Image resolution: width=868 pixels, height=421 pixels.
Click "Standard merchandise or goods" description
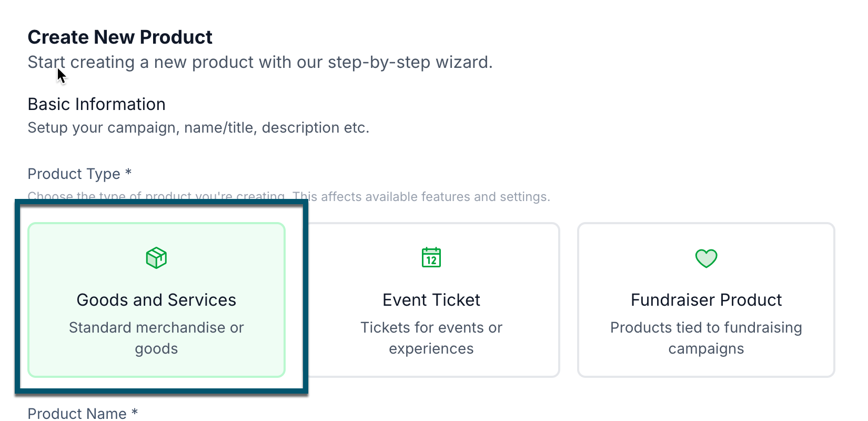156,338
